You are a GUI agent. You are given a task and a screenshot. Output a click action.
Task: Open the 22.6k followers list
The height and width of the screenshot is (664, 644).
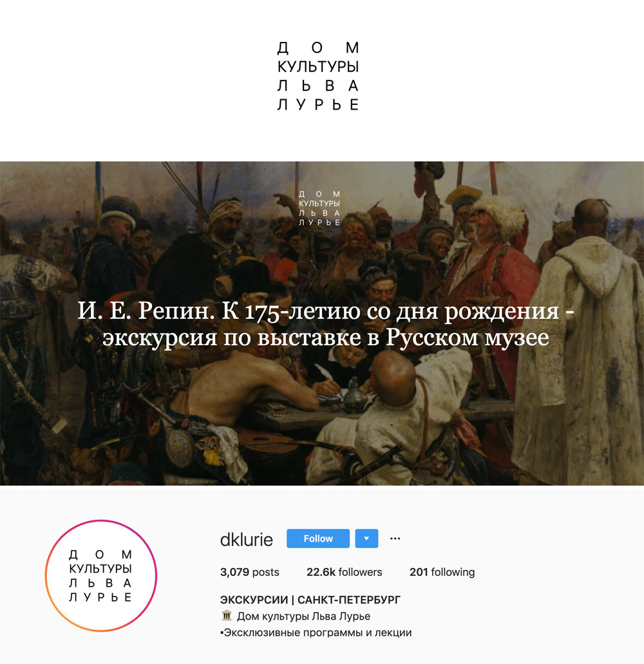[x=344, y=572]
